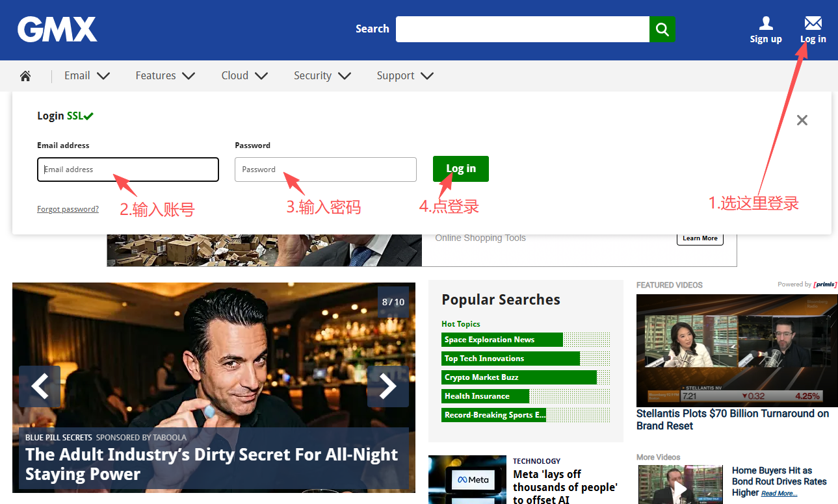Screen dimensions: 838x504
Task: Show previous slide in news carousel
Action: click(40, 386)
